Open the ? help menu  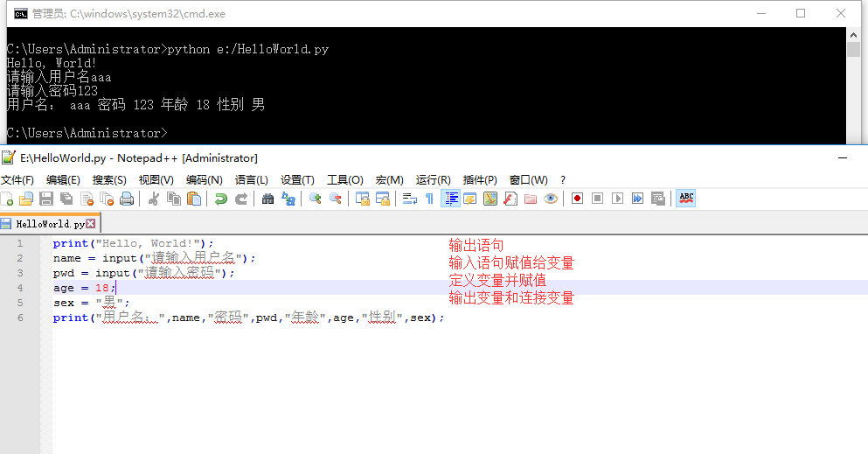[563, 180]
